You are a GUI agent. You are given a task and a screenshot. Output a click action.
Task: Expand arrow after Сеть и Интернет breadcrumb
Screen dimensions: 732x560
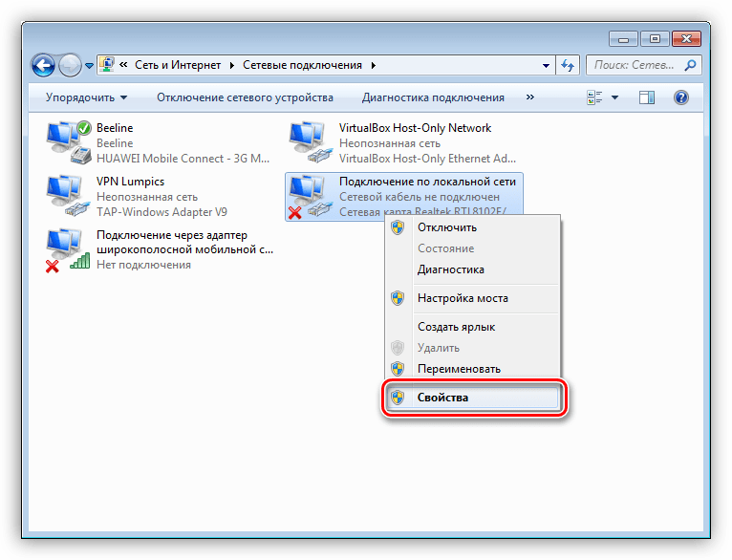click(232, 65)
